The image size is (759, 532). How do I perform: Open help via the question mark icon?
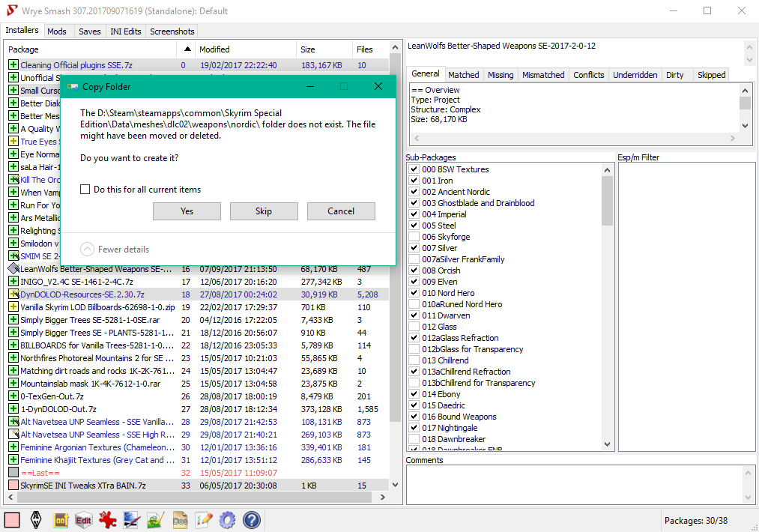(x=251, y=520)
